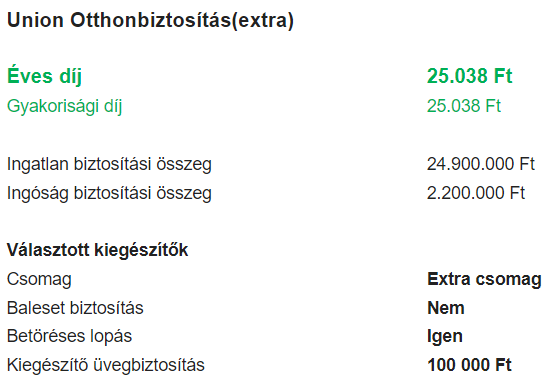Click the Union Otthonbiztosítás(extra) heading
546x387 pixels.
150,21
